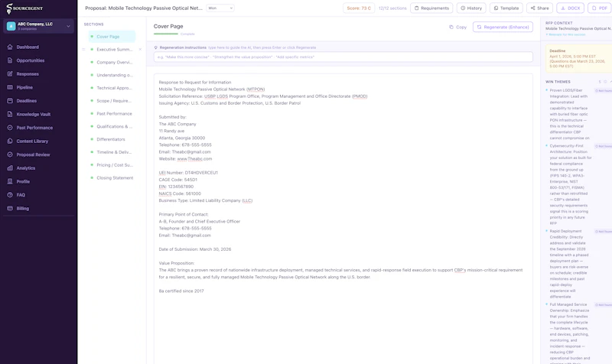This screenshot has height=364, width=612.
Task: Click the Past Performance checkmark icon
Action: click(10, 128)
